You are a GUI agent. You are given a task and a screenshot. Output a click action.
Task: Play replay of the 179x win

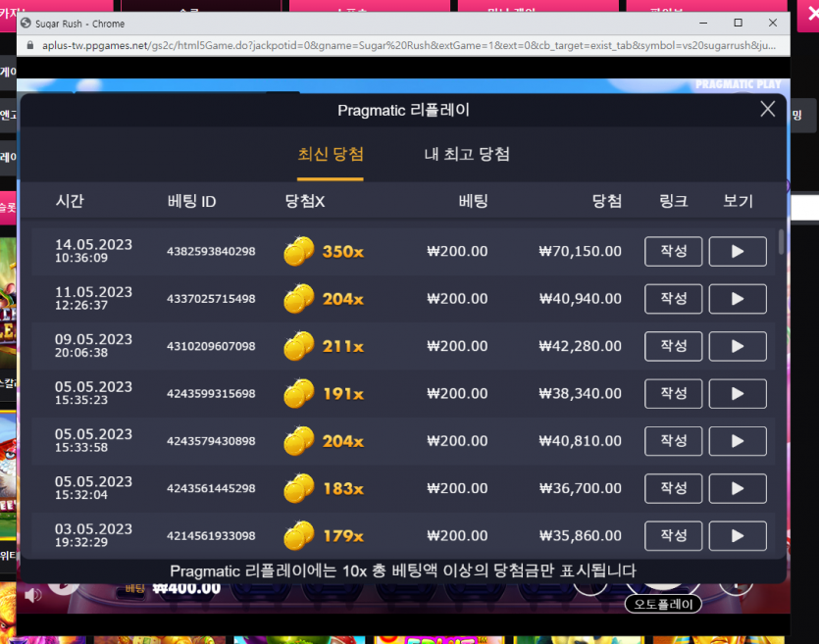point(738,536)
